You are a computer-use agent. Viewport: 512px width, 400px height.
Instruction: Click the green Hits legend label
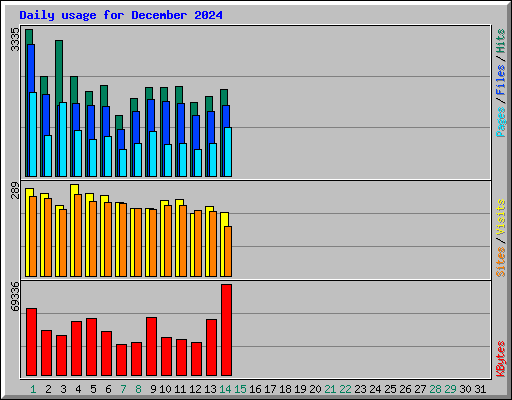501,41
